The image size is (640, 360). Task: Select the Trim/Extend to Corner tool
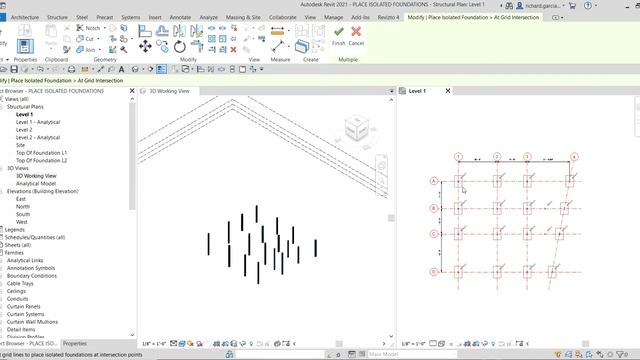point(197,47)
